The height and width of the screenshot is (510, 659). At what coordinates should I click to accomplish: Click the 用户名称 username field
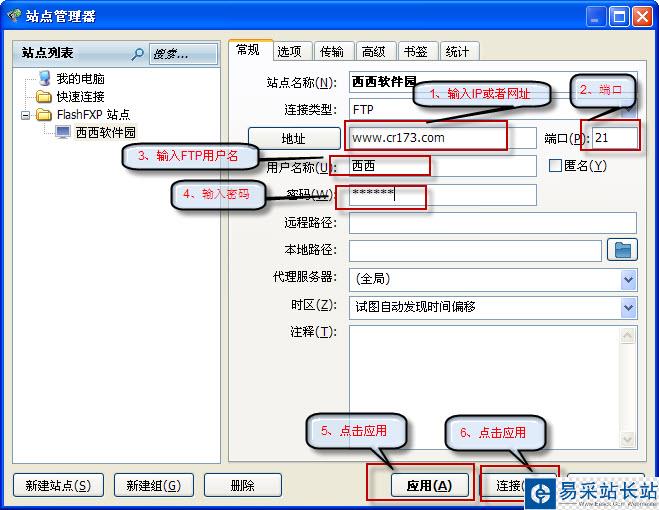[443, 166]
